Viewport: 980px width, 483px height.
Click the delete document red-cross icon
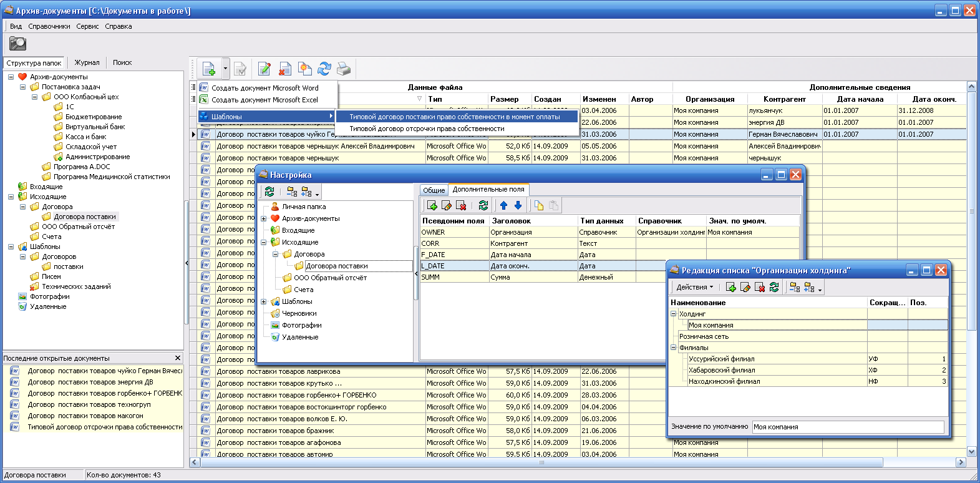pos(285,69)
